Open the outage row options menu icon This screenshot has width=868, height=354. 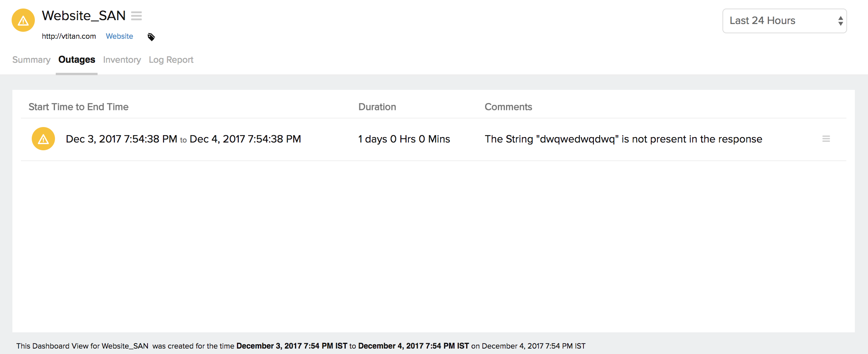[826, 139]
